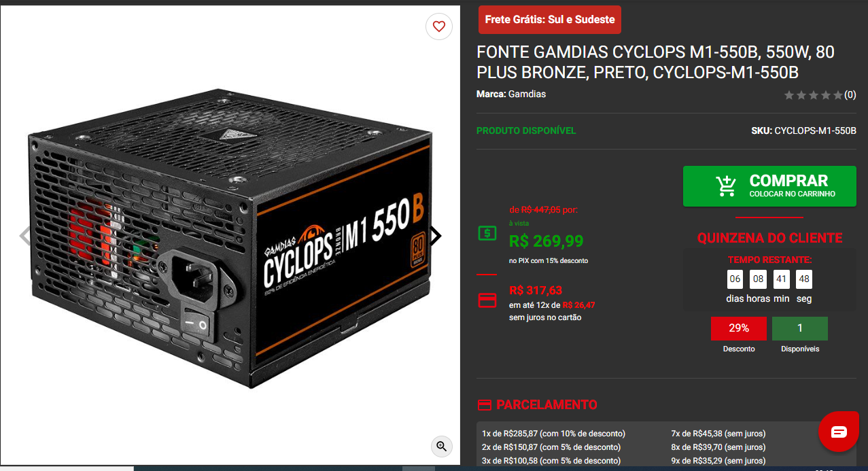Click the green PIX cash payment icon

pyautogui.click(x=487, y=233)
